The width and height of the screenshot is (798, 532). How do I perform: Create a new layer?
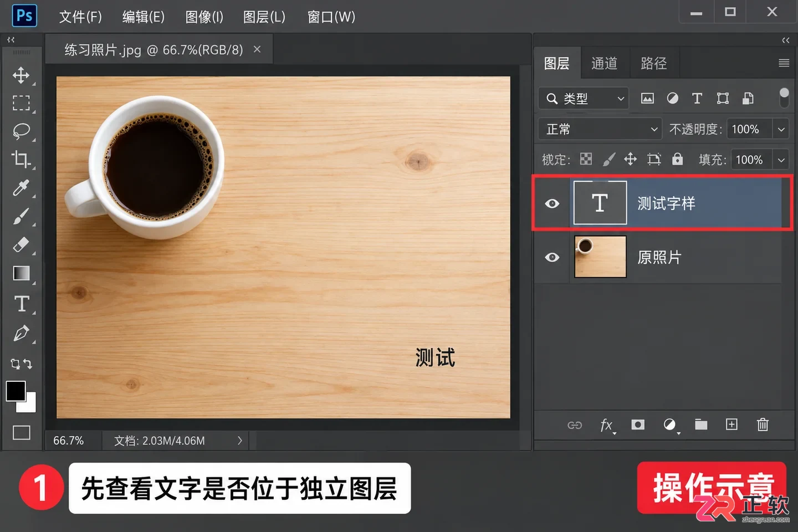[731, 424]
